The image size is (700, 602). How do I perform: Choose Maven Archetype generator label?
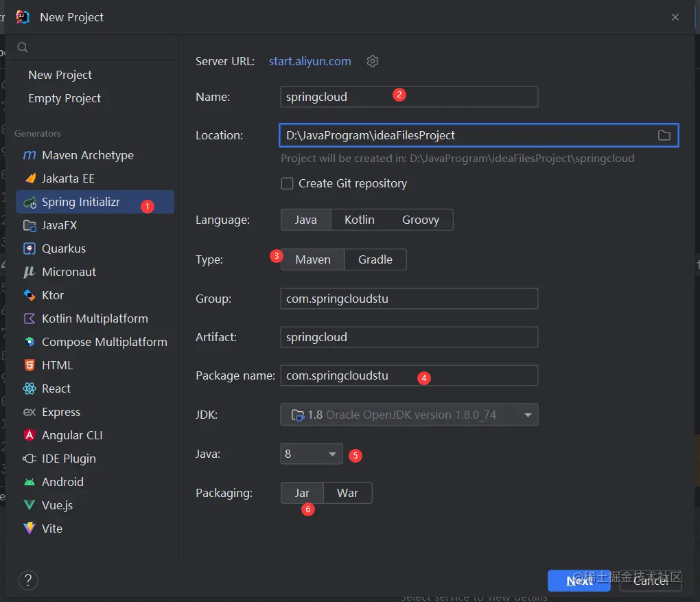coord(88,155)
